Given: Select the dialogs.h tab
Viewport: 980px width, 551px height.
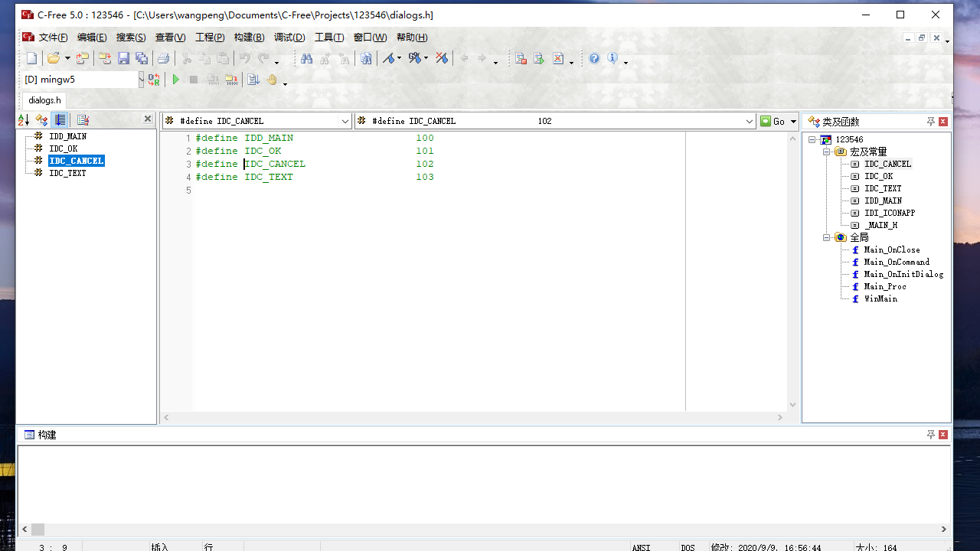Looking at the screenshot, I should [x=44, y=100].
